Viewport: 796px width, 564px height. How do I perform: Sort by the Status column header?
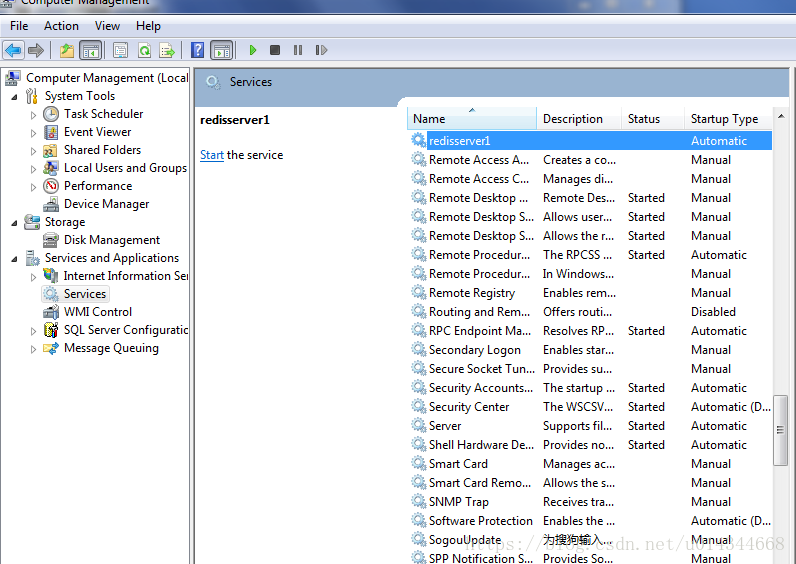pyautogui.click(x=653, y=118)
